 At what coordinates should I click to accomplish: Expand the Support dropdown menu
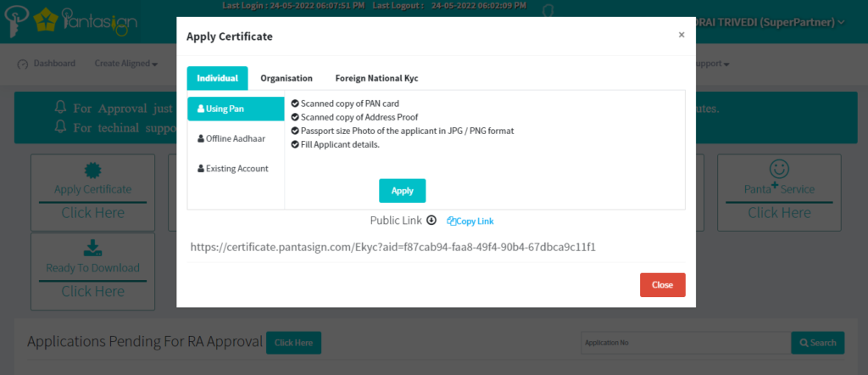712,64
